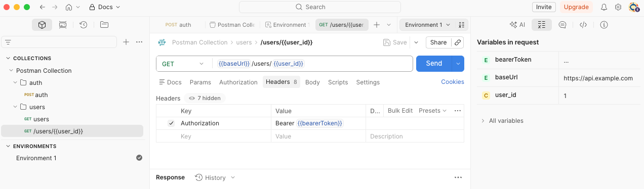Image resolution: width=644 pixels, height=189 pixels.
Task: Open the comments panel icon
Action: (x=562, y=24)
